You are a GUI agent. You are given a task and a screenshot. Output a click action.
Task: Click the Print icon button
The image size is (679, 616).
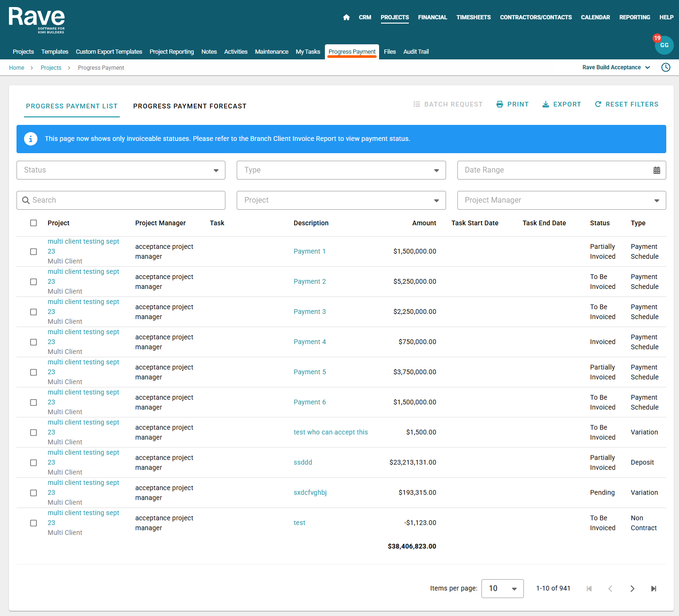[x=513, y=104]
